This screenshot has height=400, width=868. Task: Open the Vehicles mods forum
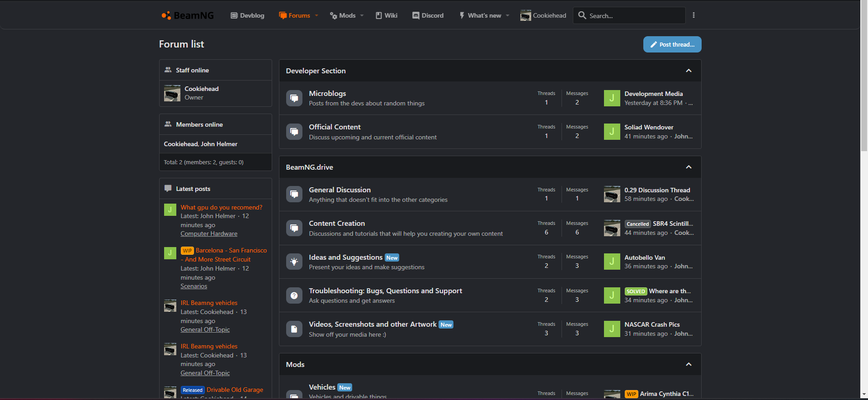pyautogui.click(x=322, y=387)
